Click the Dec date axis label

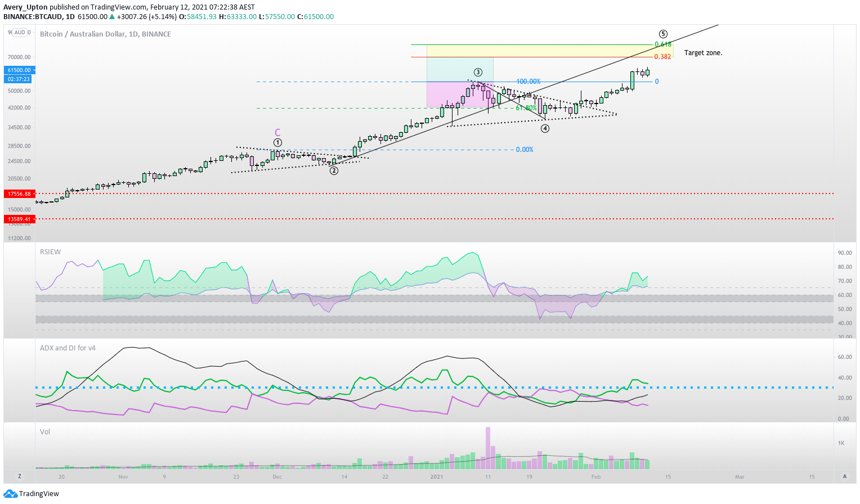[x=277, y=477]
